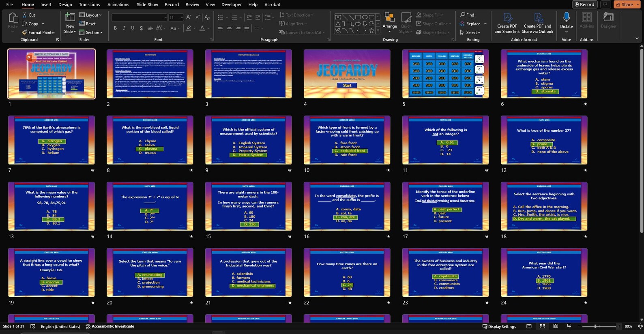
Task: Center text in Paragraph group
Action: coord(229,28)
